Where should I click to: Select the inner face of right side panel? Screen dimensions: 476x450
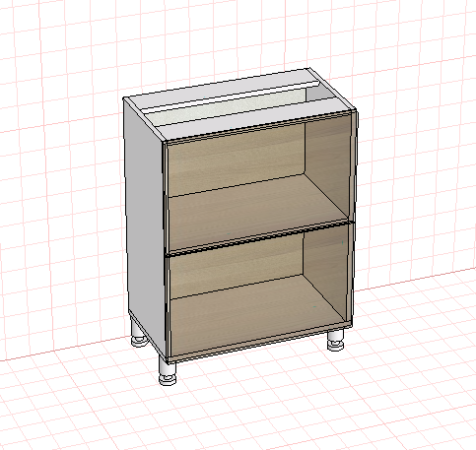pos(328,164)
